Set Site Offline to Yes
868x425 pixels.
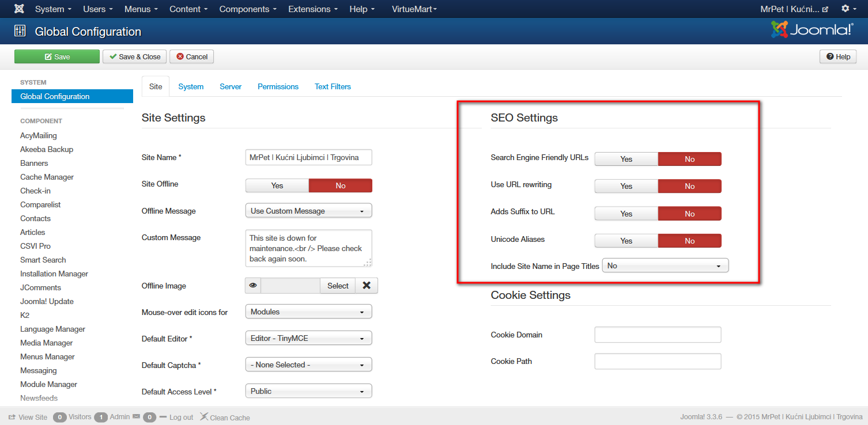point(277,185)
